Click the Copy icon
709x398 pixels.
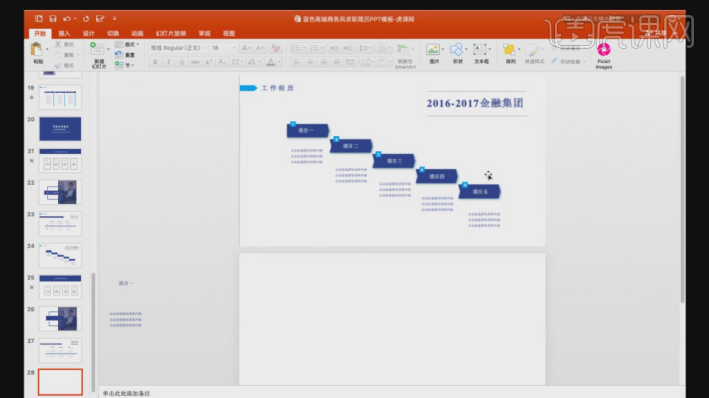pos(58,55)
